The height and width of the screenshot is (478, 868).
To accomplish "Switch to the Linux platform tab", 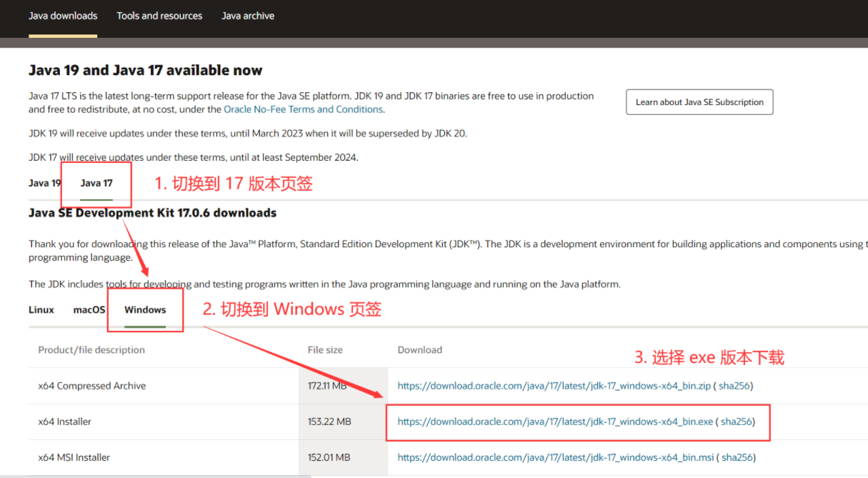I will (41, 310).
